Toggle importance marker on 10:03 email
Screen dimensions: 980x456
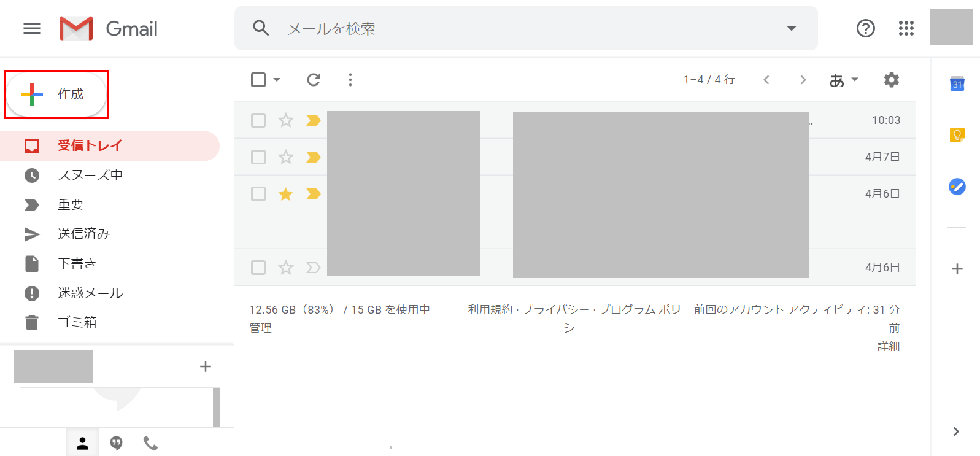(314, 120)
